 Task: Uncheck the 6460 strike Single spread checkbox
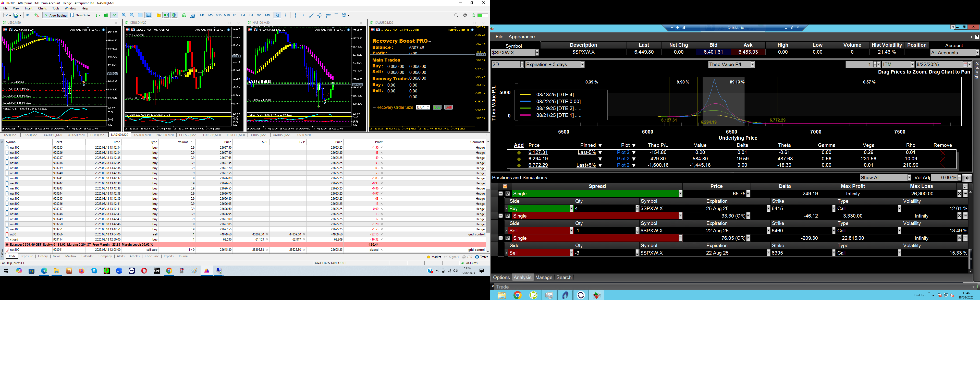click(508, 216)
